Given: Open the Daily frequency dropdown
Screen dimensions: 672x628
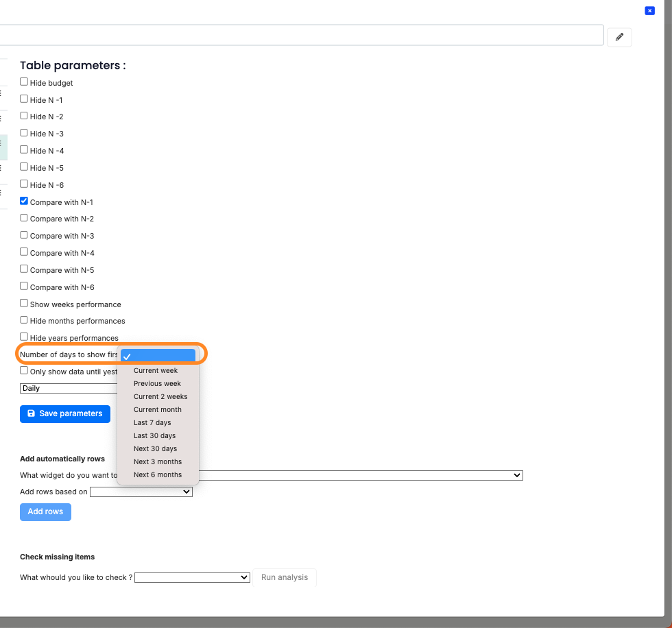Looking at the screenshot, I should coord(69,388).
